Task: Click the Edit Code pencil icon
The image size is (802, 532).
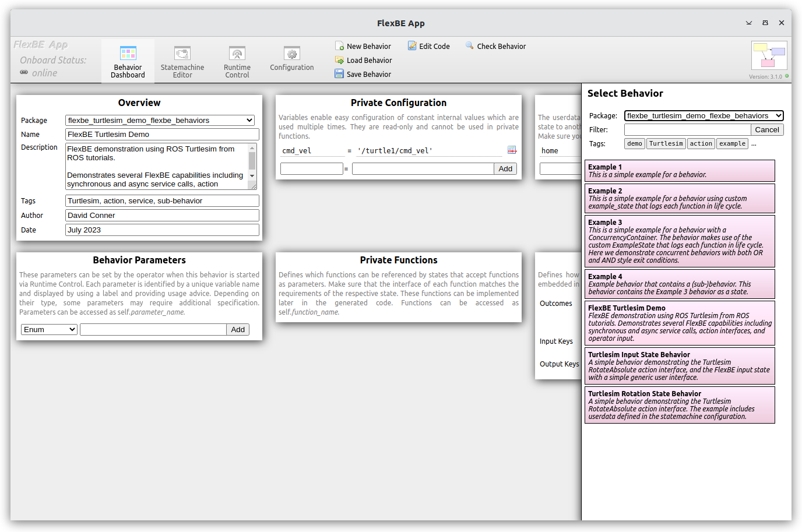Action: (412, 46)
